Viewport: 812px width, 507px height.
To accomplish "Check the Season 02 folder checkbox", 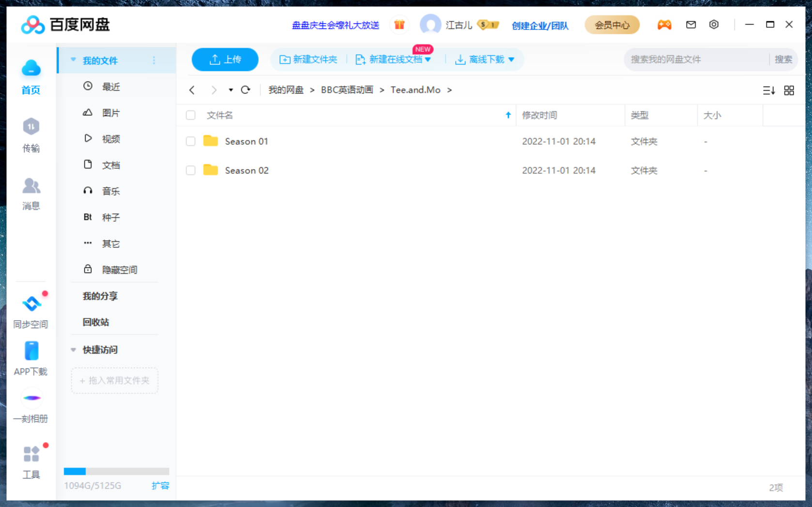I will (x=190, y=170).
